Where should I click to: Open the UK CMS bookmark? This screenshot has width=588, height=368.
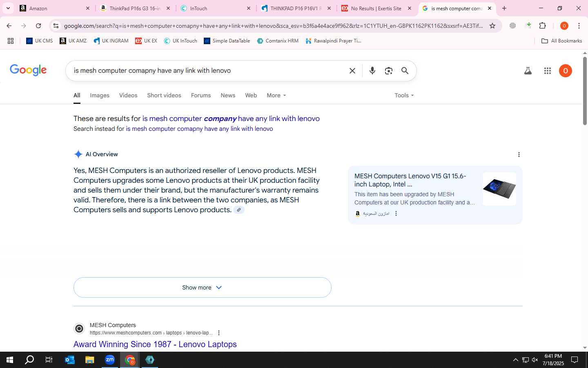(x=40, y=41)
